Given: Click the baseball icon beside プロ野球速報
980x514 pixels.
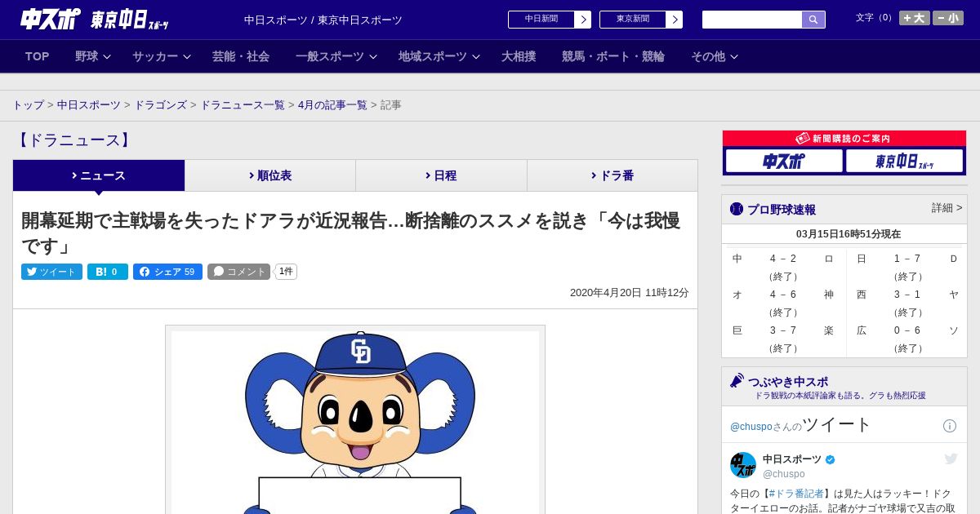Looking at the screenshot, I should click(737, 210).
